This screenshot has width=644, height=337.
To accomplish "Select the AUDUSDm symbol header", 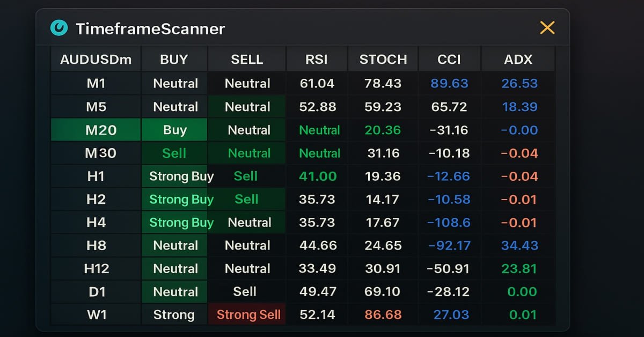I will (95, 59).
